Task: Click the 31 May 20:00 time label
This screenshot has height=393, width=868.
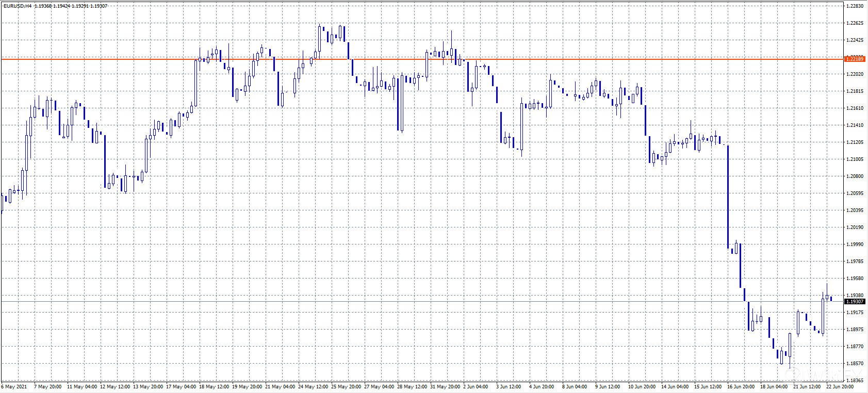Action: click(445, 386)
